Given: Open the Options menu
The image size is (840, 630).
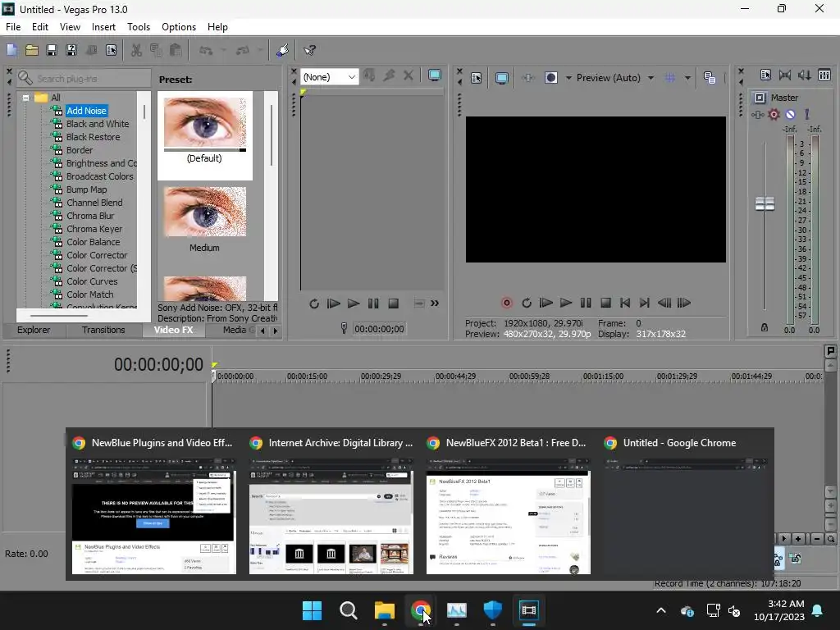Looking at the screenshot, I should point(179,27).
